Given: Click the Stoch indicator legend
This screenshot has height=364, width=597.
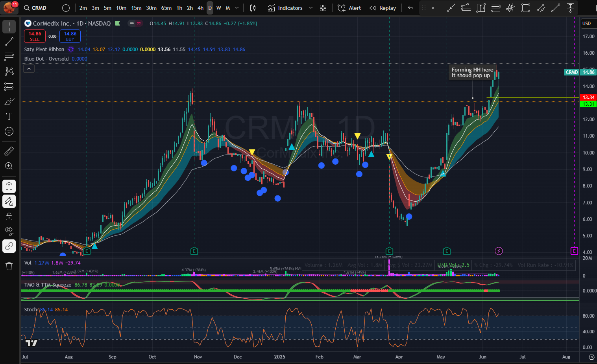Looking at the screenshot, I should tap(31, 309).
